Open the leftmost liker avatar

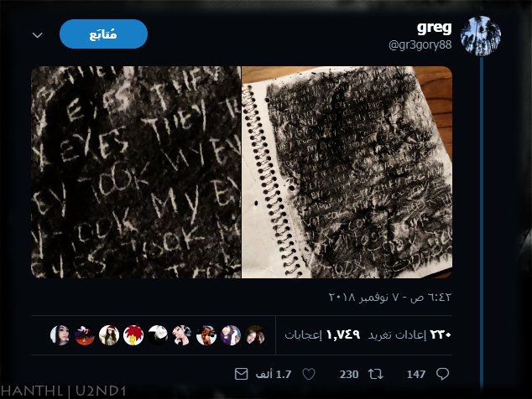tap(60, 335)
